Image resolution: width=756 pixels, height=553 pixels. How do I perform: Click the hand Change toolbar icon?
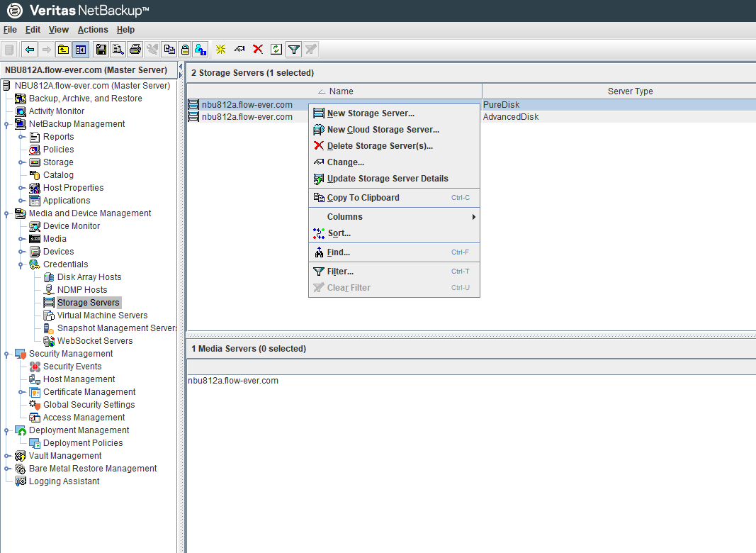coord(239,49)
